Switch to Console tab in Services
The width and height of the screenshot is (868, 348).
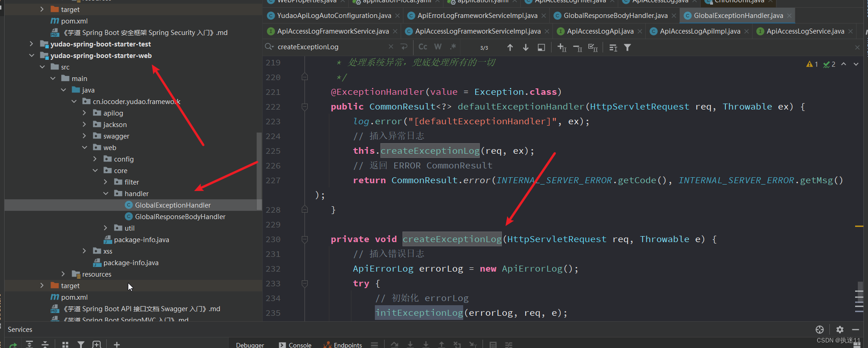click(x=295, y=345)
